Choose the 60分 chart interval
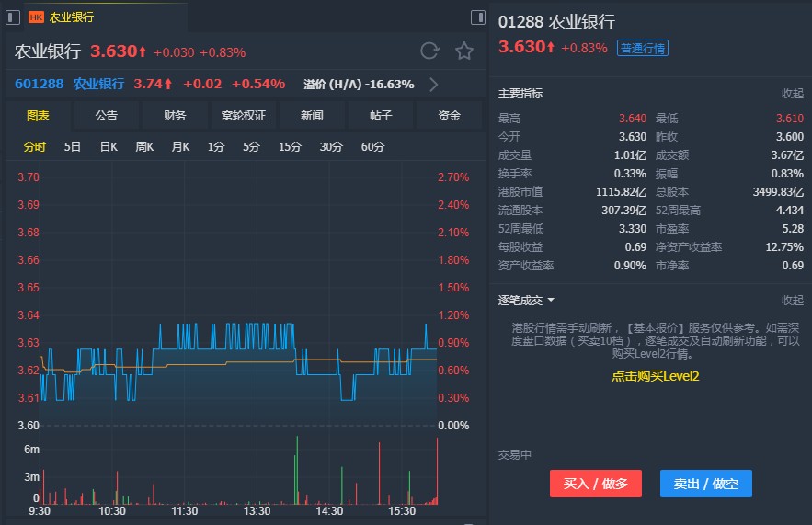Viewport: 812px width, 525px height. pos(372,147)
